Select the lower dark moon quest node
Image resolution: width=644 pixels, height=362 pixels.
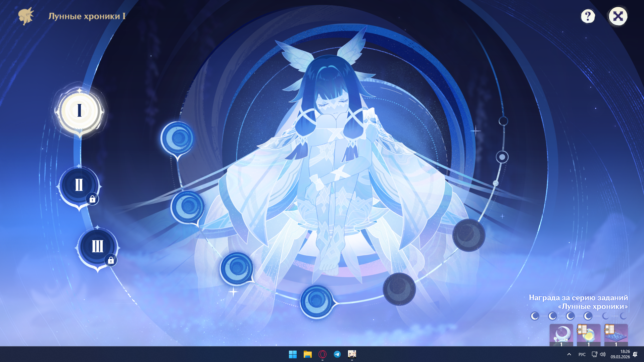point(399,289)
